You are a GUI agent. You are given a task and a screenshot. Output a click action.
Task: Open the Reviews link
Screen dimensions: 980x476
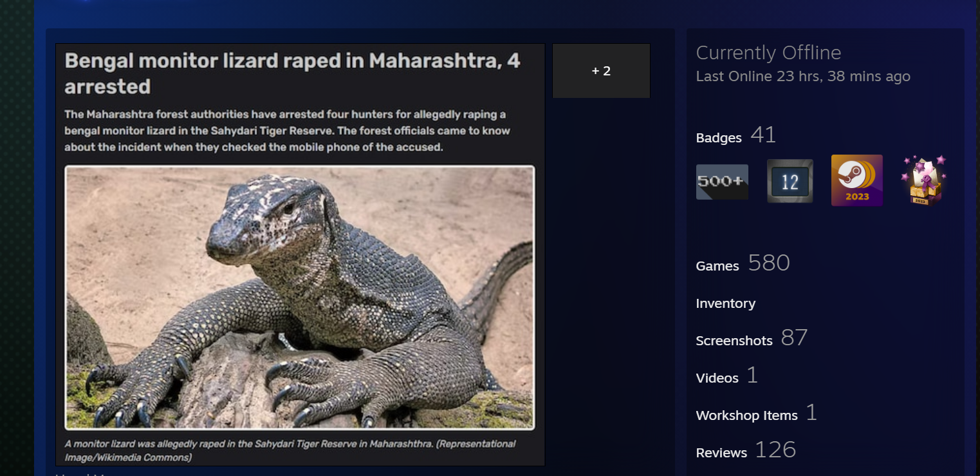click(721, 453)
